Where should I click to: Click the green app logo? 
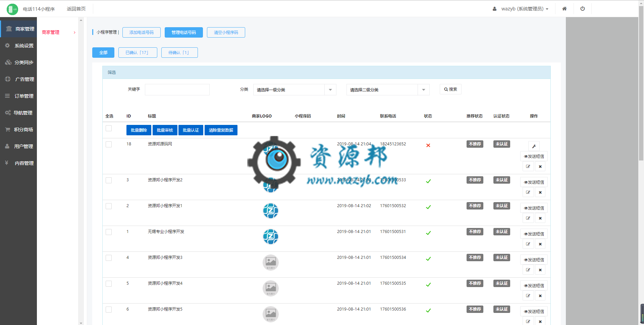pos(12,9)
